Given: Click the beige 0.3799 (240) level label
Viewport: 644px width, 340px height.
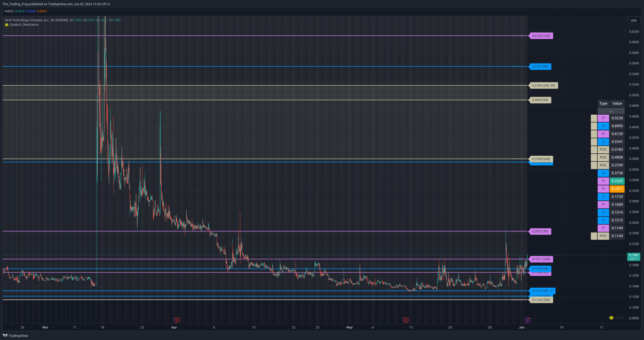Looking at the screenshot, I should (541, 159).
